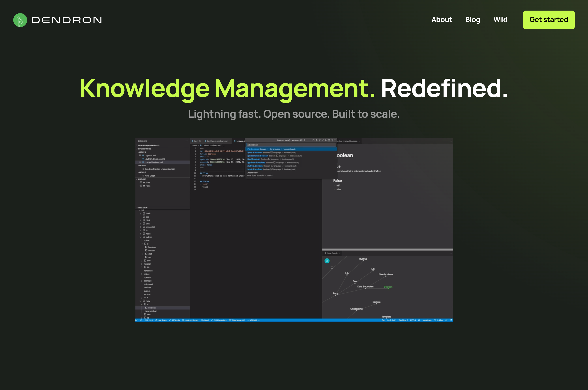Click the green Boolean node in graph

pos(388,288)
